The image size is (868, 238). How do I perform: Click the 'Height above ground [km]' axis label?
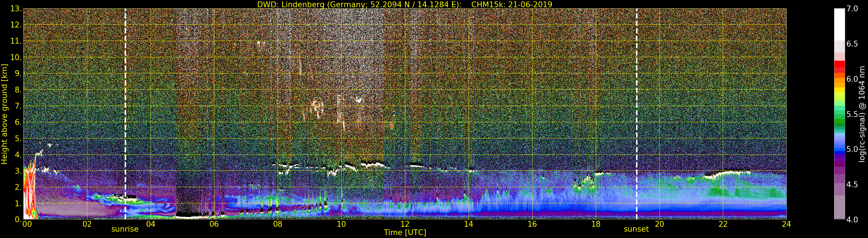click(4, 114)
